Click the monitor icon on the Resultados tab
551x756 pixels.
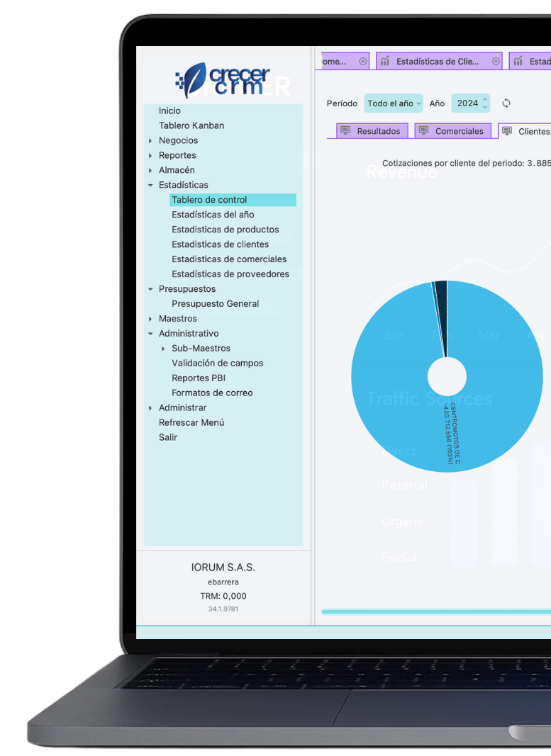point(345,131)
